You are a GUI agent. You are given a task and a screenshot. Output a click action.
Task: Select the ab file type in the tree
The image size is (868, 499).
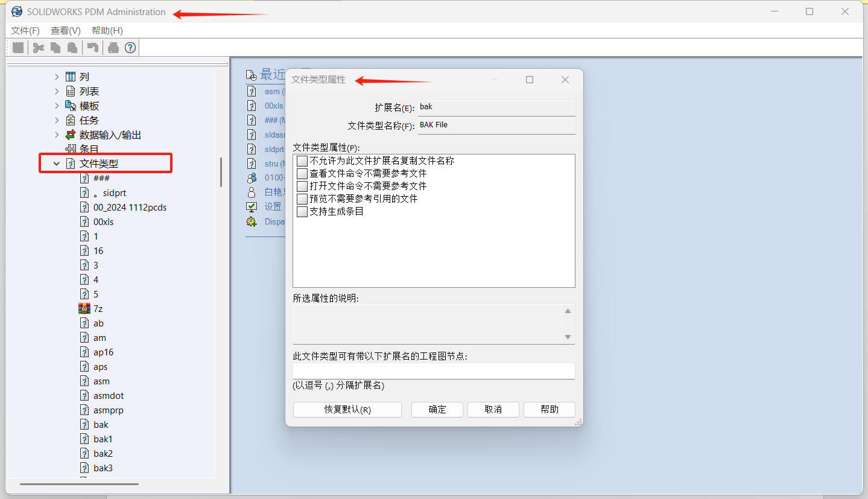98,323
